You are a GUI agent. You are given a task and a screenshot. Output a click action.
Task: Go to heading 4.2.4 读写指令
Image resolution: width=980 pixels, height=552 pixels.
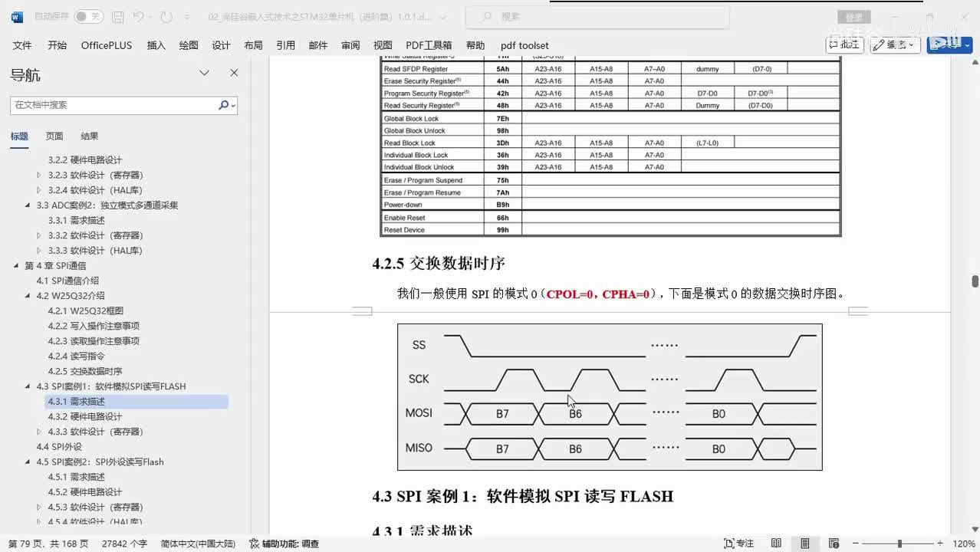coord(77,356)
